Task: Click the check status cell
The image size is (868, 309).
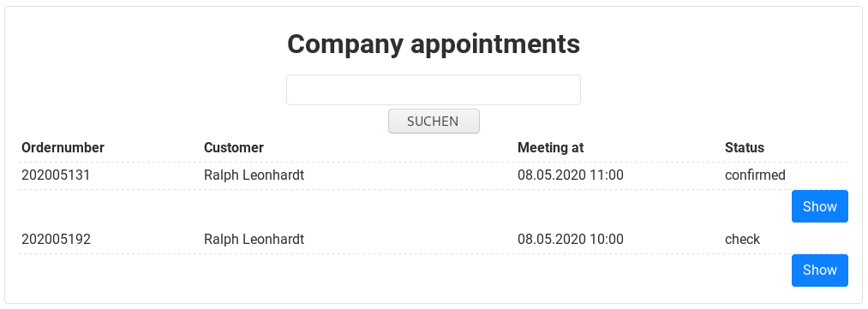Action: [x=742, y=240]
